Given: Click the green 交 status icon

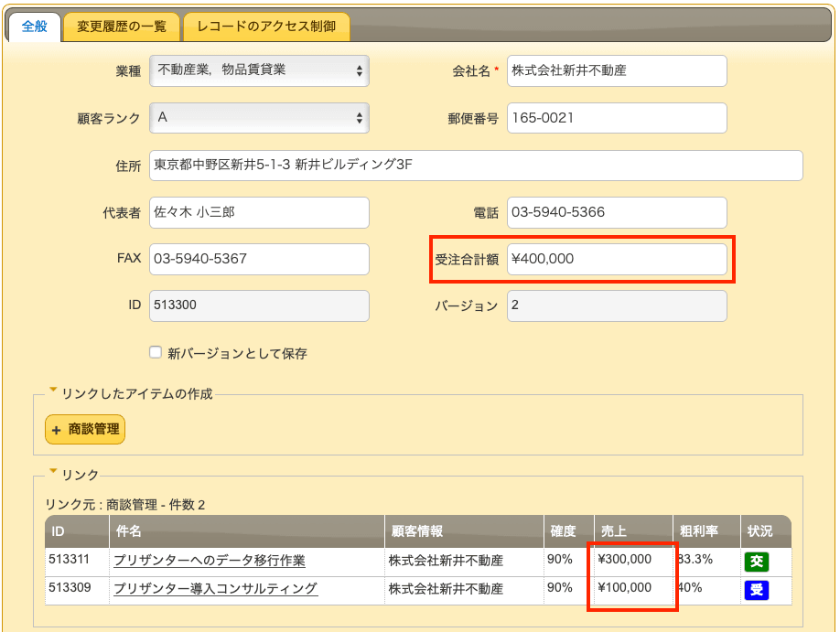Looking at the screenshot, I should pyautogui.click(x=757, y=562).
